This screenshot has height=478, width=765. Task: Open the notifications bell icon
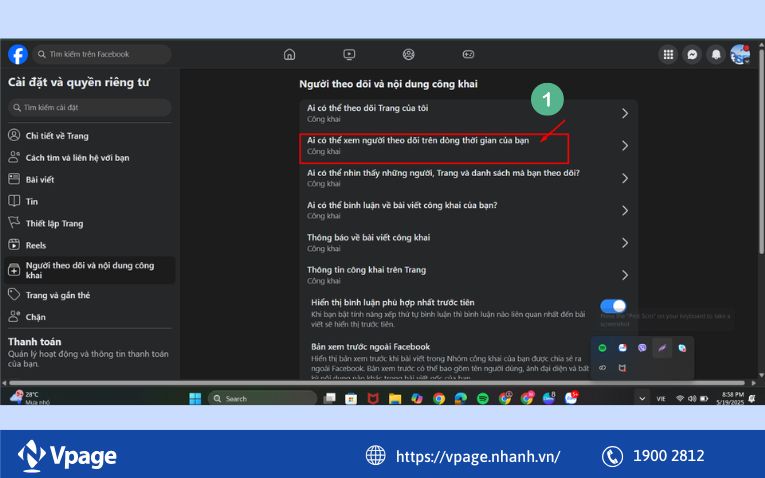point(716,55)
